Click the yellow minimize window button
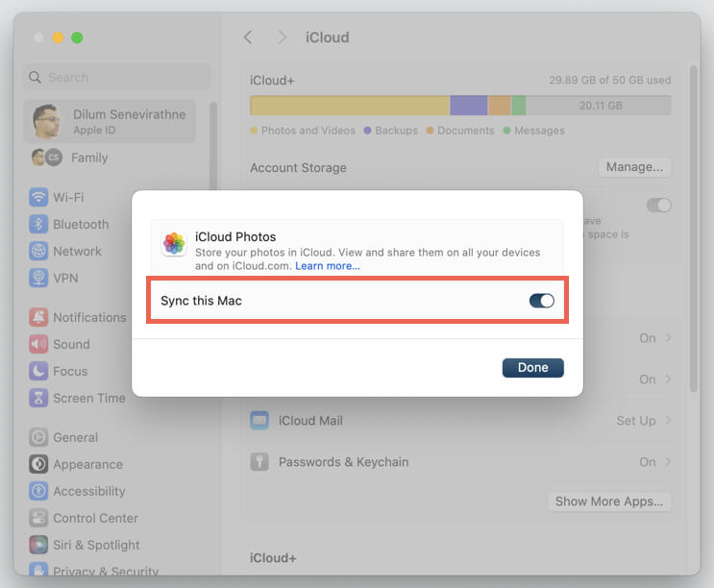 (x=58, y=37)
